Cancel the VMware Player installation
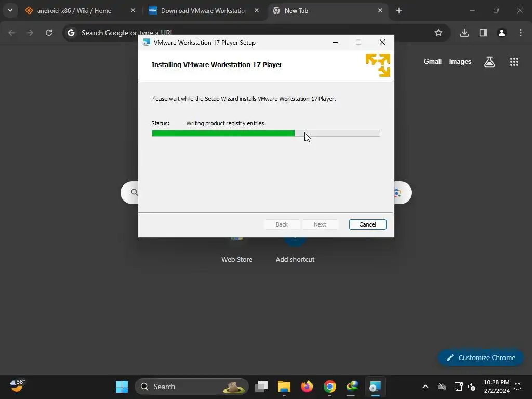Image resolution: width=532 pixels, height=399 pixels. click(367, 224)
